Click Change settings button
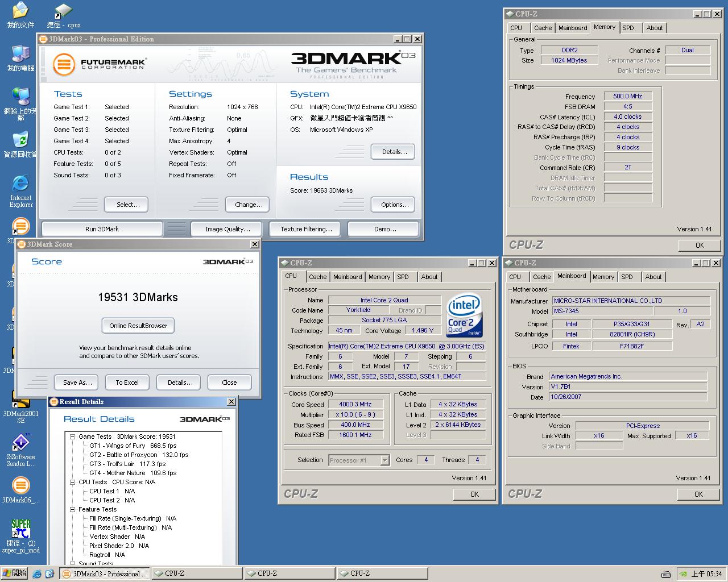This screenshot has height=582, width=728. click(x=249, y=205)
